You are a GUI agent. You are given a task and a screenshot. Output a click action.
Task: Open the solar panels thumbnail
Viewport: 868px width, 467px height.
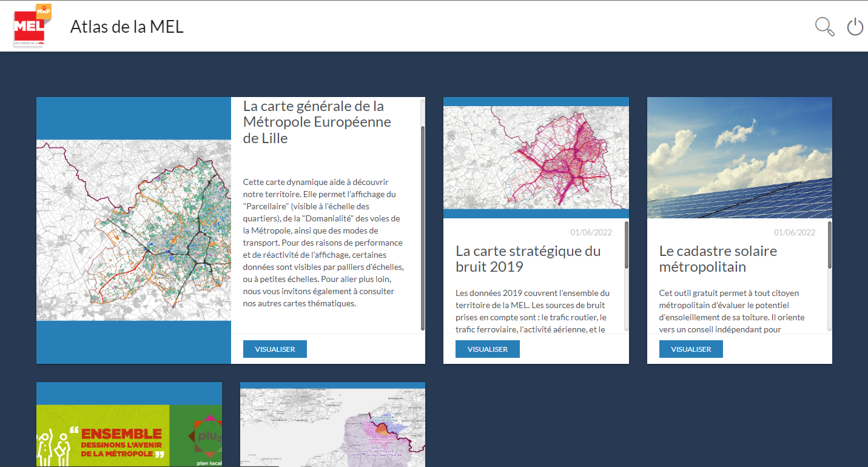(739, 158)
